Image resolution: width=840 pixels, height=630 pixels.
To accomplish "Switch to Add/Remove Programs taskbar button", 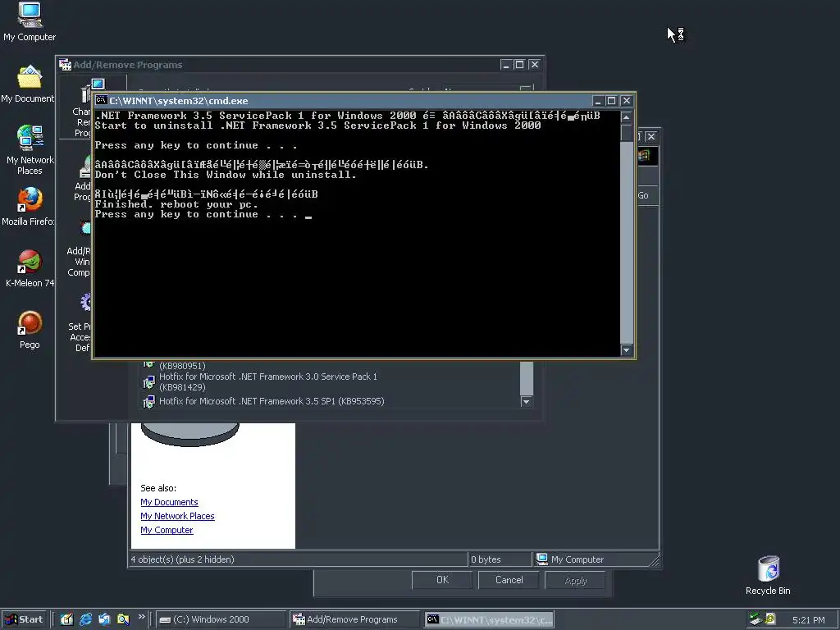I will click(x=354, y=619).
